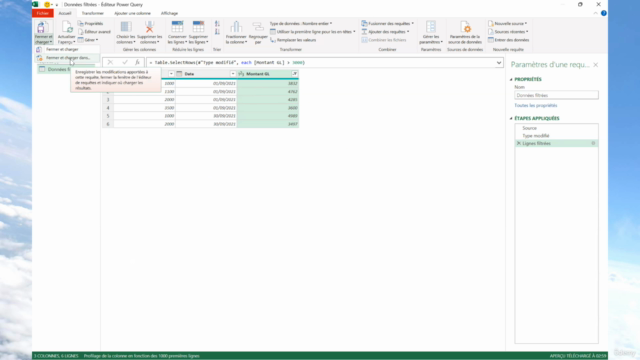Confirm formula with the checkmark icon

pos(125,62)
